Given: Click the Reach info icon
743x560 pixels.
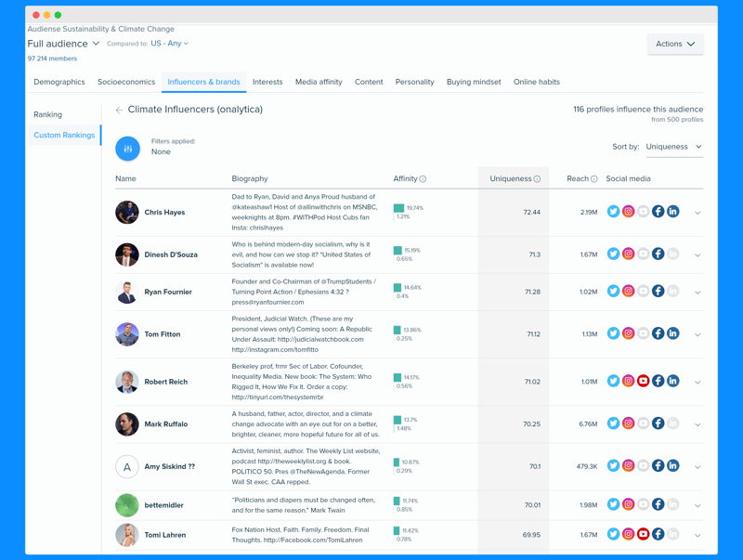Looking at the screenshot, I should coord(593,179).
